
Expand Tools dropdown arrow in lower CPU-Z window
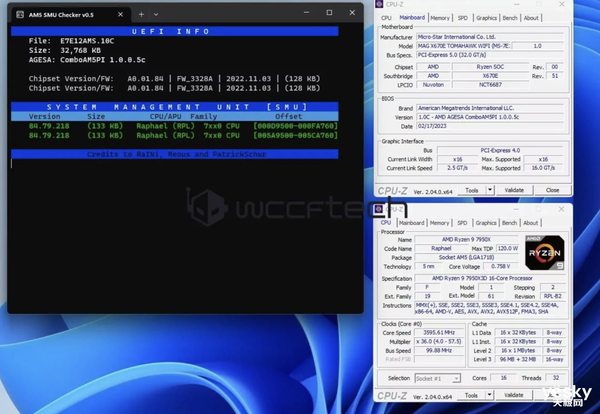pyautogui.click(x=489, y=395)
